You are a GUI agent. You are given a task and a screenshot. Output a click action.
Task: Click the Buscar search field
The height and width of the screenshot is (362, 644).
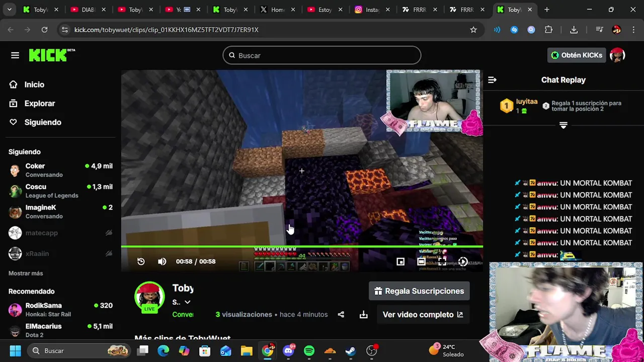tap(322, 55)
